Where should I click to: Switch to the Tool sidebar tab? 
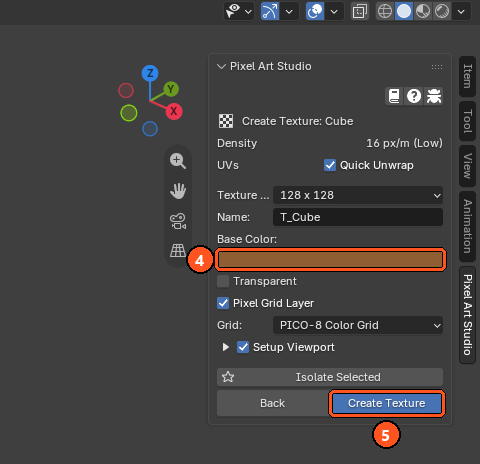467,121
